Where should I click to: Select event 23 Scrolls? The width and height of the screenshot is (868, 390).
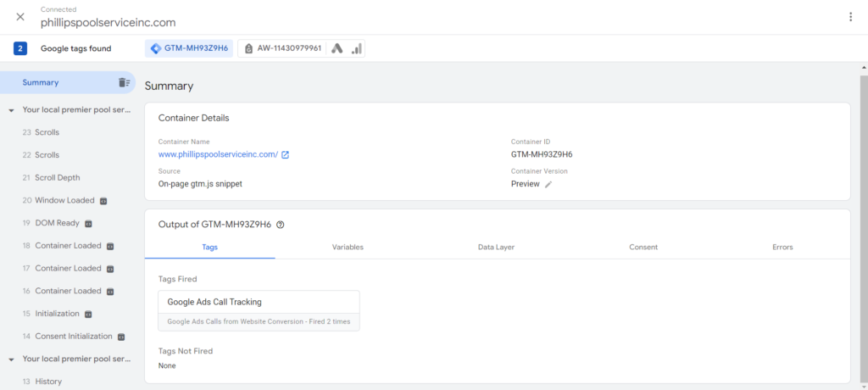click(x=41, y=132)
